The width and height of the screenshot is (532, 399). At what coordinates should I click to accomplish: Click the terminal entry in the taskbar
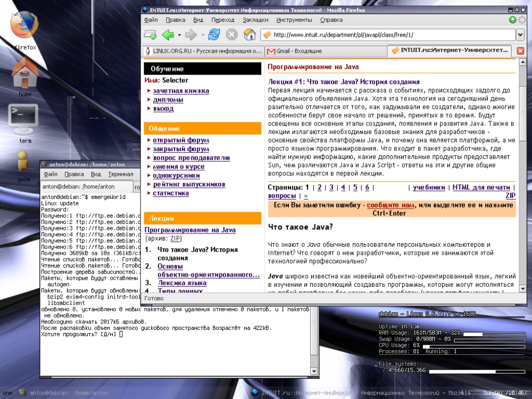pyautogui.click(x=63, y=393)
